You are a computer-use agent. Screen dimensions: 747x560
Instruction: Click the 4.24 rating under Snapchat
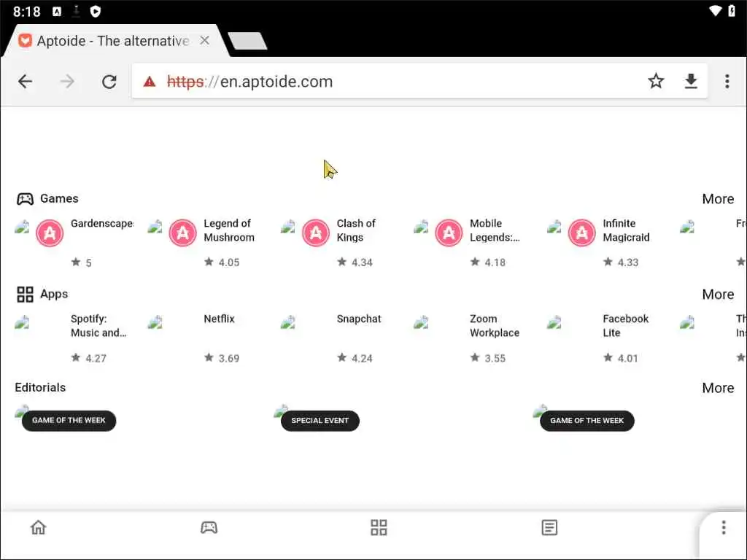coord(355,358)
